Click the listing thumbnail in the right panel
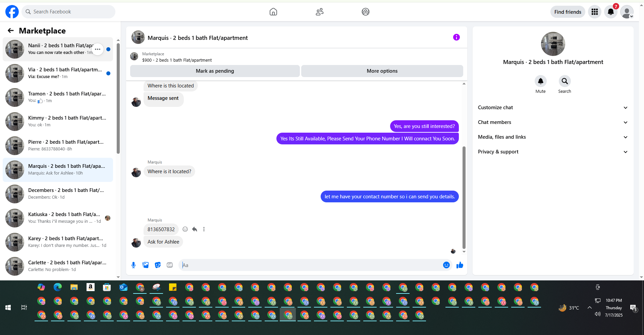This screenshot has height=335, width=644. (x=553, y=44)
